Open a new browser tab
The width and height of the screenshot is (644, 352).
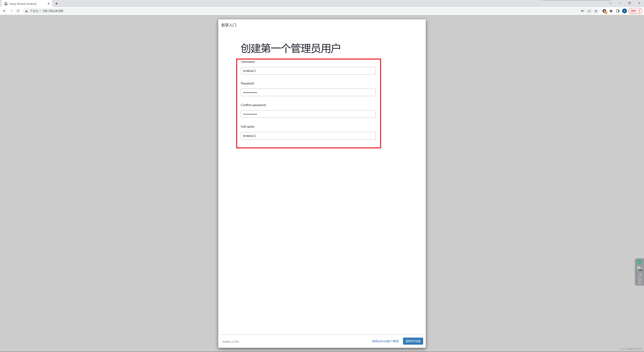coord(57,4)
